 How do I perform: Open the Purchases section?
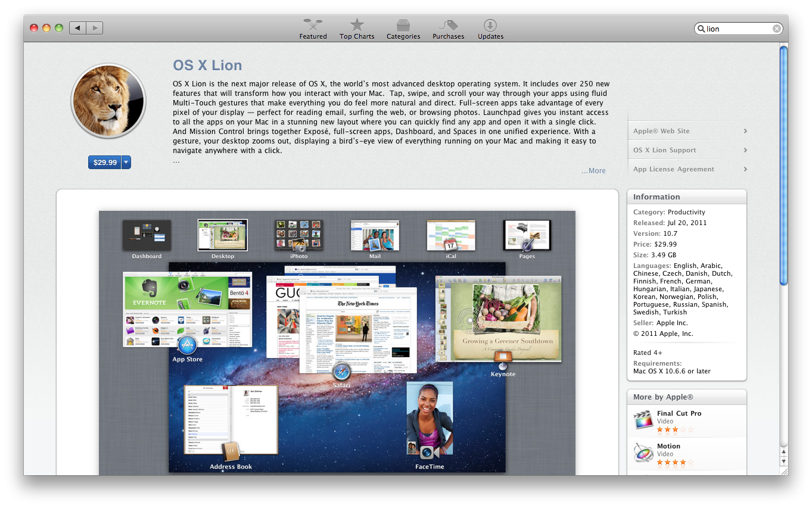(448, 29)
